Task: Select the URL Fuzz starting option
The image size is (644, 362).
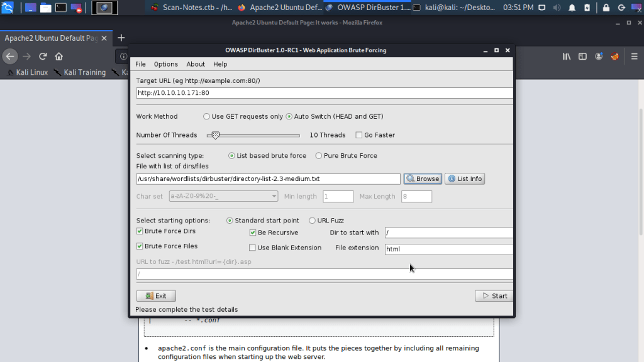Action: point(313,221)
